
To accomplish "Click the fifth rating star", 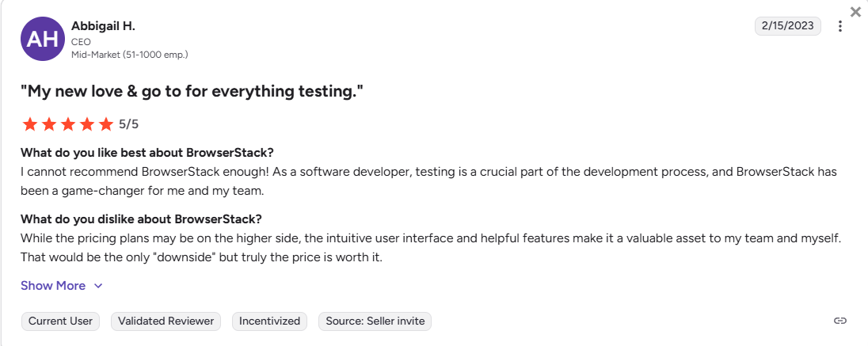I will point(106,124).
